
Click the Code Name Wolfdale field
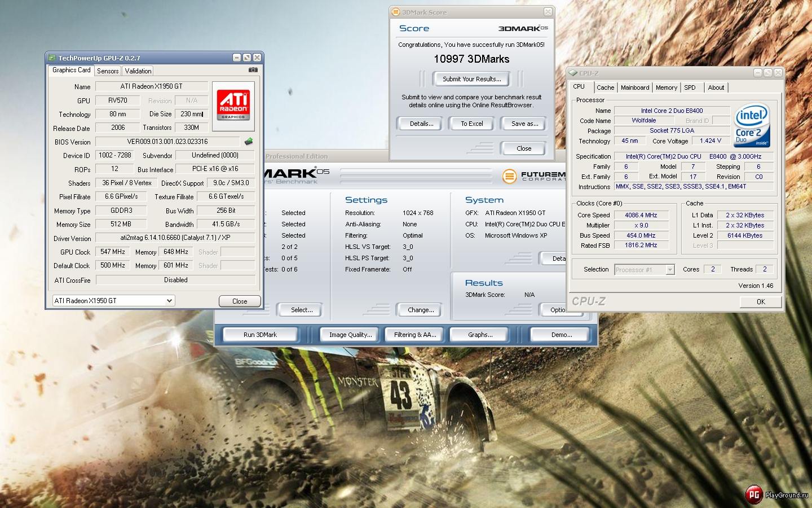(644, 120)
